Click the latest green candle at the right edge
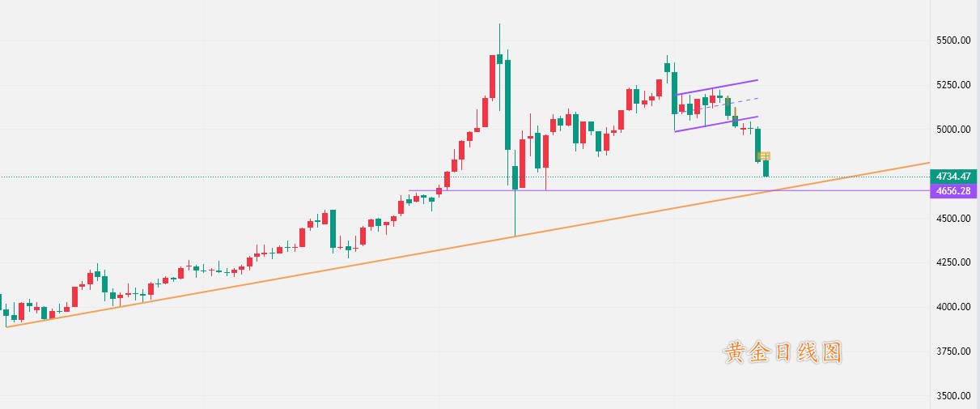Viewport: 980px width, 409px height. tap(766, 168)
